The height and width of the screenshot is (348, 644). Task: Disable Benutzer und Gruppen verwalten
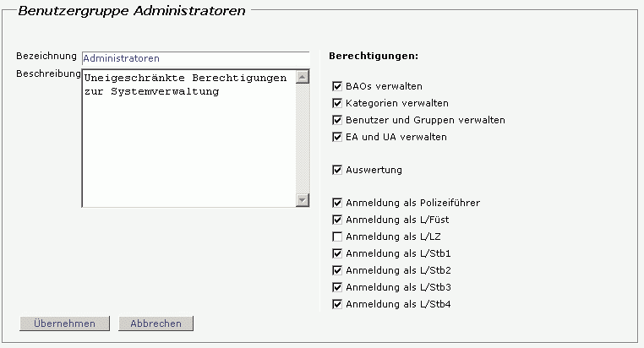click(338, 120)
